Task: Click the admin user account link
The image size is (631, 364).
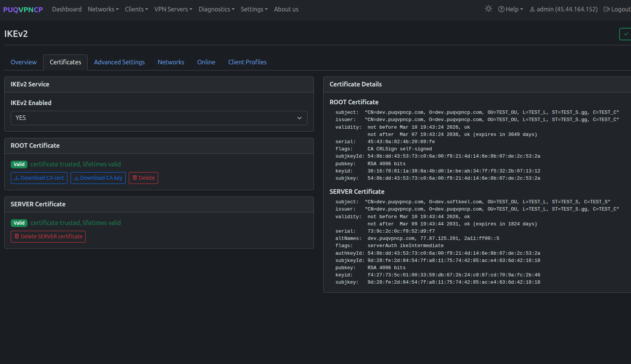Action: pos(564,9)
